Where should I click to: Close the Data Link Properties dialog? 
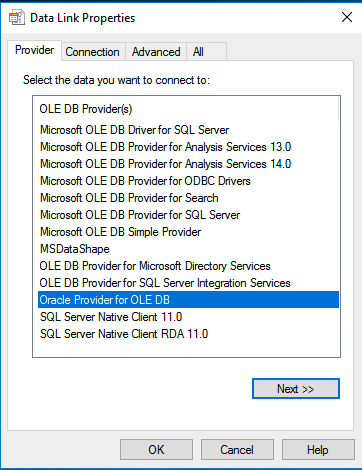347,17
